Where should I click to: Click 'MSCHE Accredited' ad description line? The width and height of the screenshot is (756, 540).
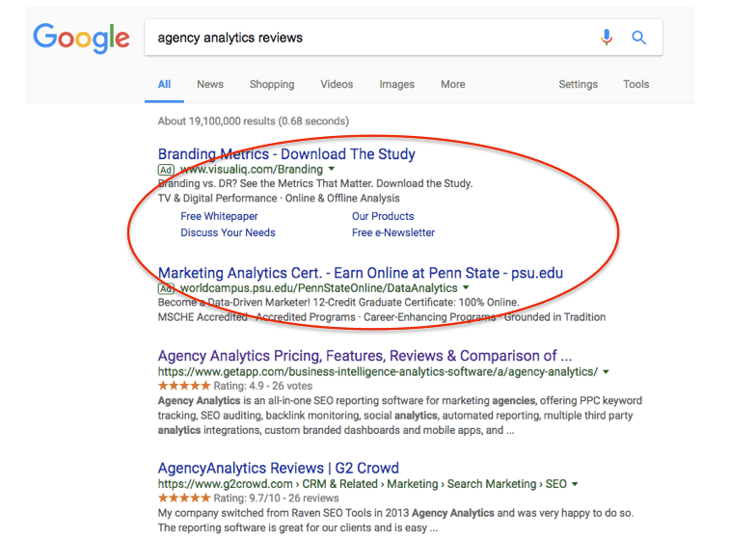(382, 317)
